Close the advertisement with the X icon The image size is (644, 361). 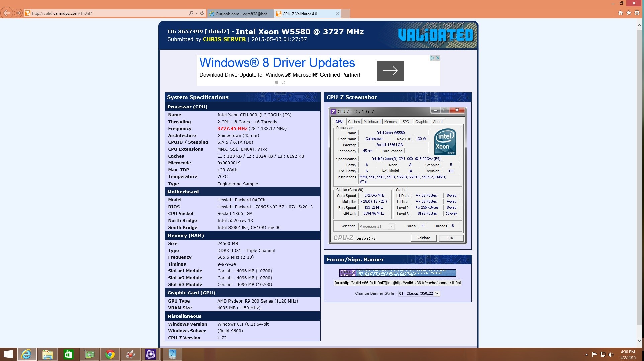(438, 58)
